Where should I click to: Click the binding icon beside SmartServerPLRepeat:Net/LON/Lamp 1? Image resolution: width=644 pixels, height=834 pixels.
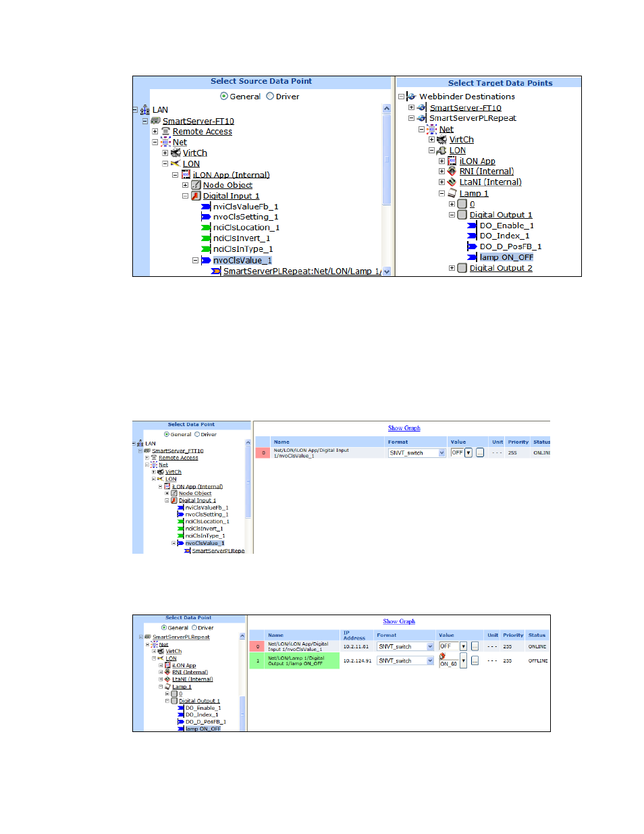(216, 271)
